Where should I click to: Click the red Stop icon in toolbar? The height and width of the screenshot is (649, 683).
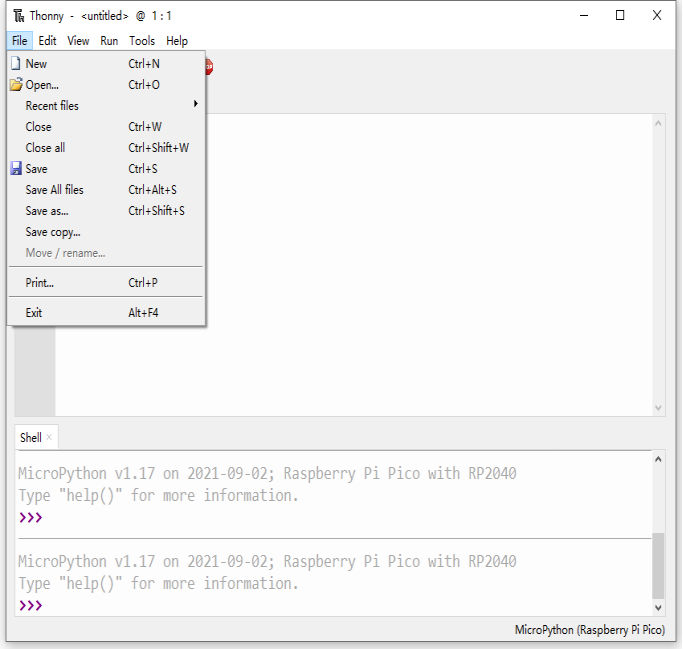pyautogui.click(x=209, y=67)
